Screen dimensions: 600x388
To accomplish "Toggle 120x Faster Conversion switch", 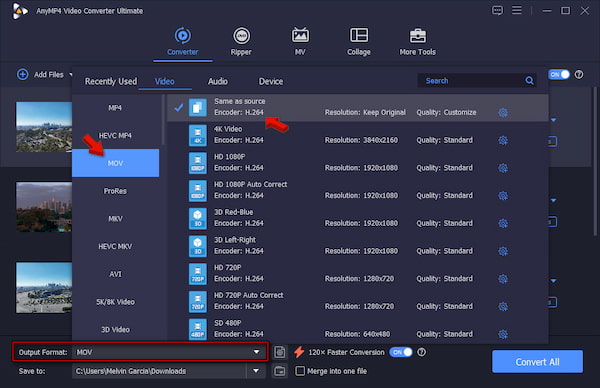I will tap(401, 352).
